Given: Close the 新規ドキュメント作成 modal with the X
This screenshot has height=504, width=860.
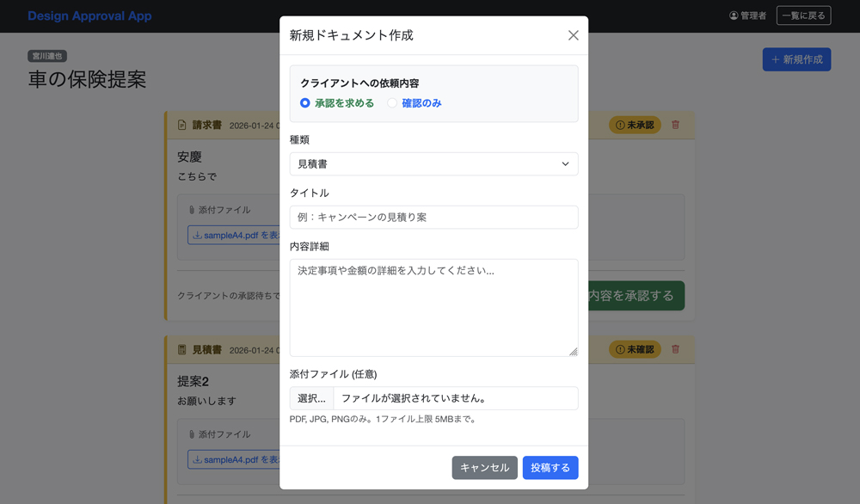Looking at the screenshot, I should [573, 35].
